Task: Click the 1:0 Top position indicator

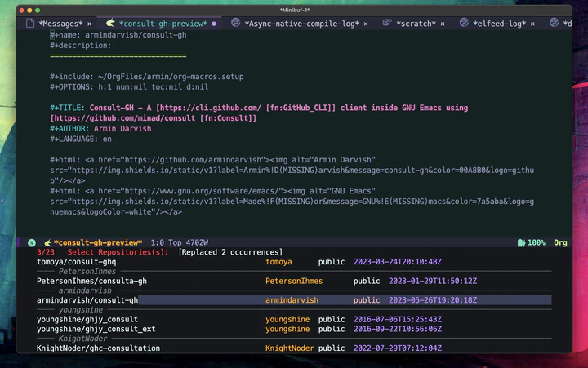Action: [x=166, y=242]
